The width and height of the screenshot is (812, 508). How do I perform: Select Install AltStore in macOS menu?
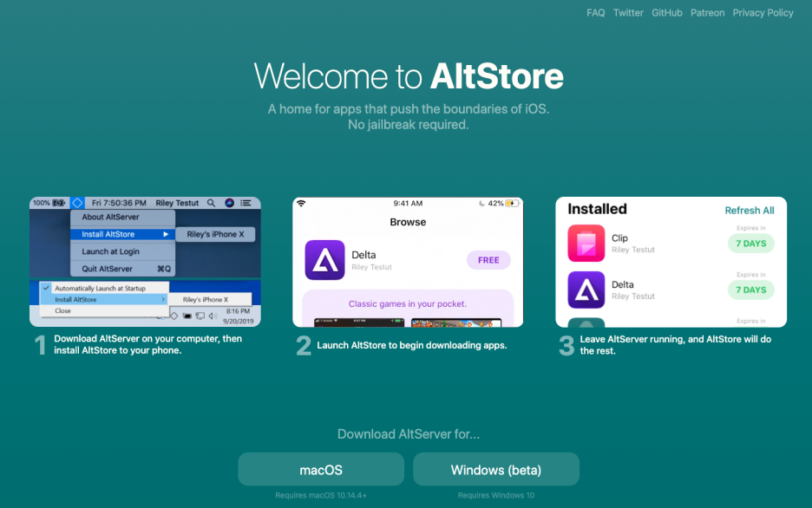tap(122, 234)
